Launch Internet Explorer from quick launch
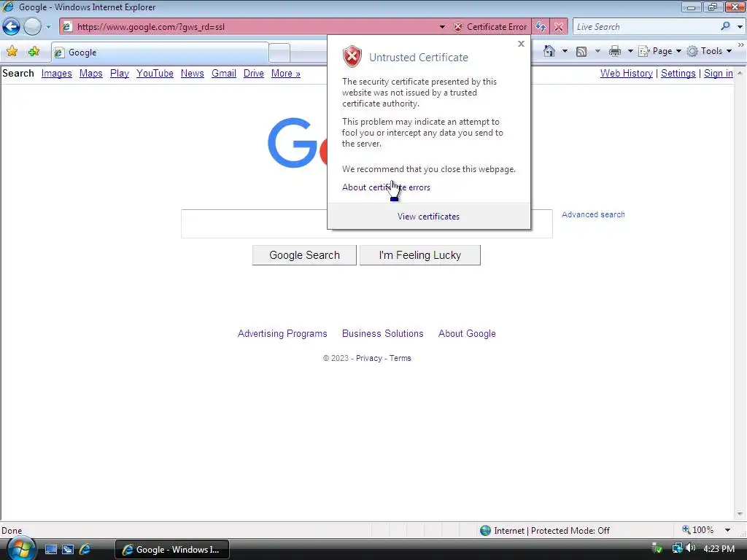Viewport: 747px width, 560px height. pyautogui.click(x=85, y=550)
